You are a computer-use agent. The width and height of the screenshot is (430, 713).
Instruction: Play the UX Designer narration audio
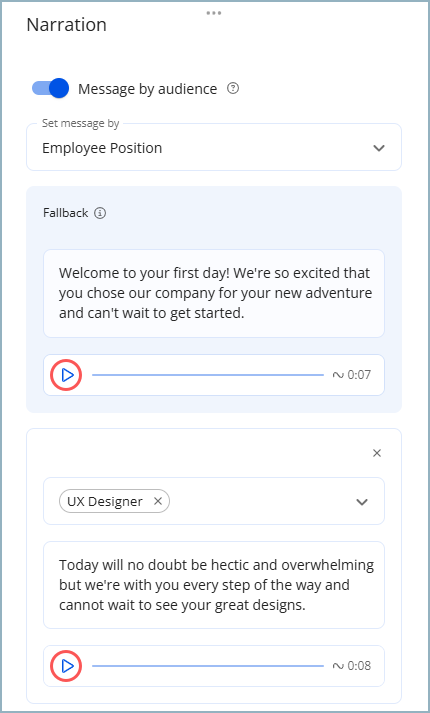(67, 666)
